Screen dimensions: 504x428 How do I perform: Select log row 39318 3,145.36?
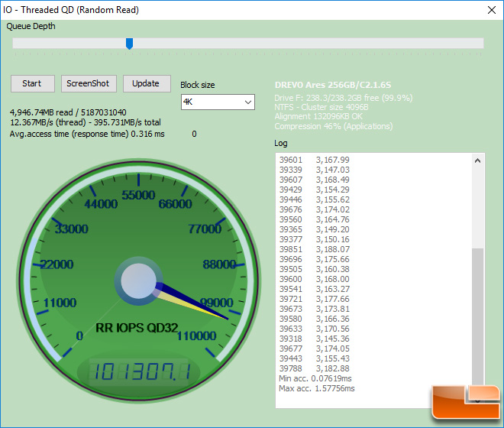314,339
